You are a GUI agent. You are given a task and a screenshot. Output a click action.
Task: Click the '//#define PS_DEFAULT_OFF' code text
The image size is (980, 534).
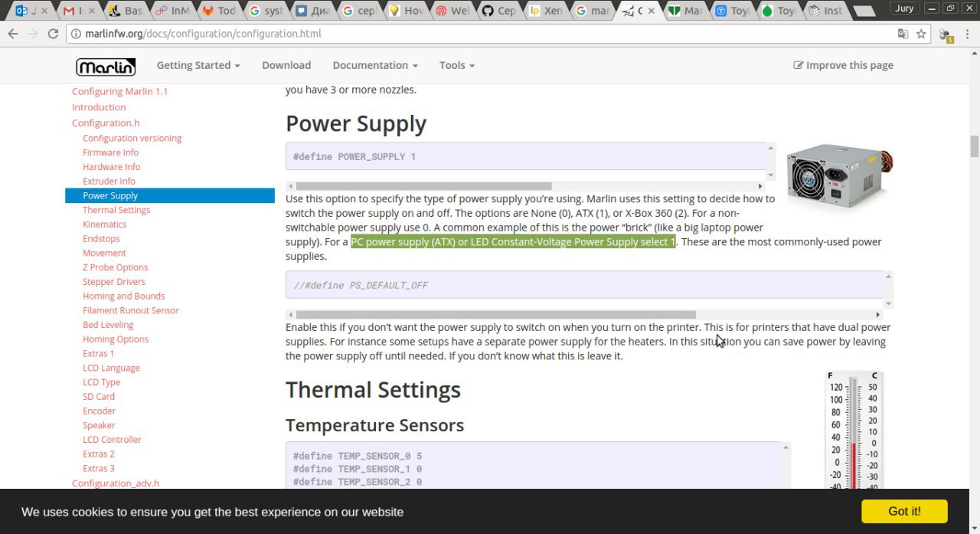(x=361, y=285)
